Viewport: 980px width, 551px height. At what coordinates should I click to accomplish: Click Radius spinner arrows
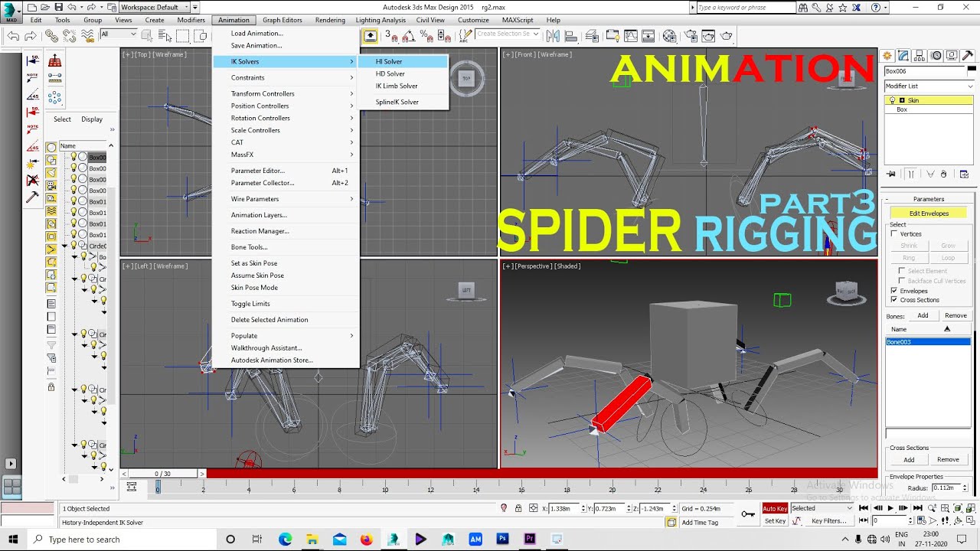tap(966, 487)
